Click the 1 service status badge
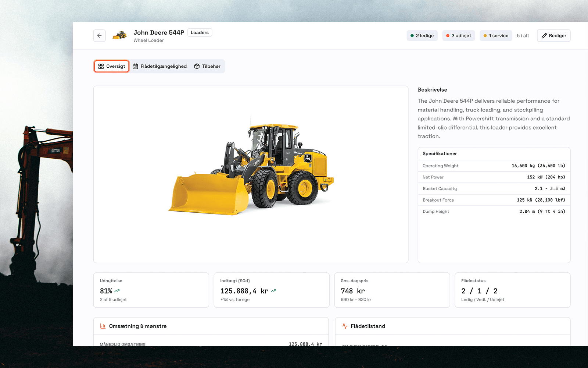This screenshot has height=368, width=588. tap(496, 36)
